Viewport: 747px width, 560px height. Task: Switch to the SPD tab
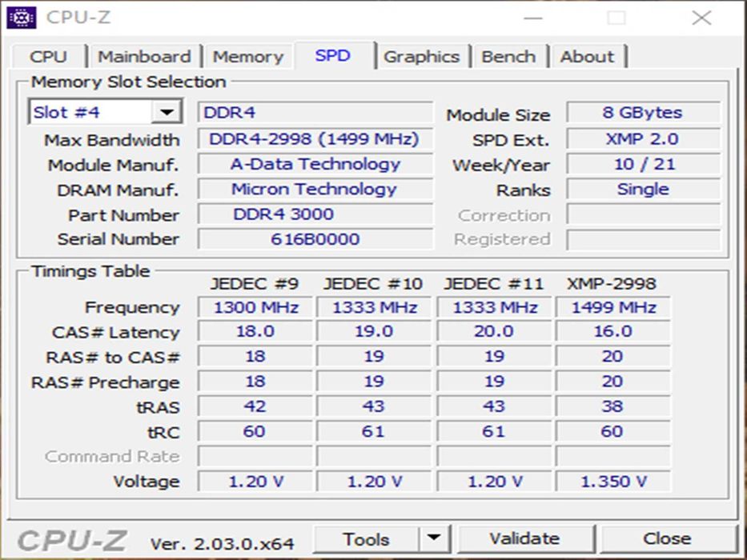coord(334,55)
